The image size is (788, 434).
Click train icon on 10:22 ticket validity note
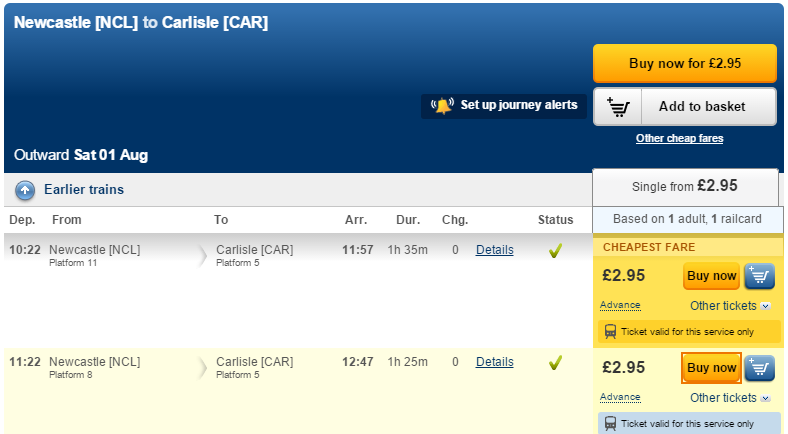click(x=610, y=332)
